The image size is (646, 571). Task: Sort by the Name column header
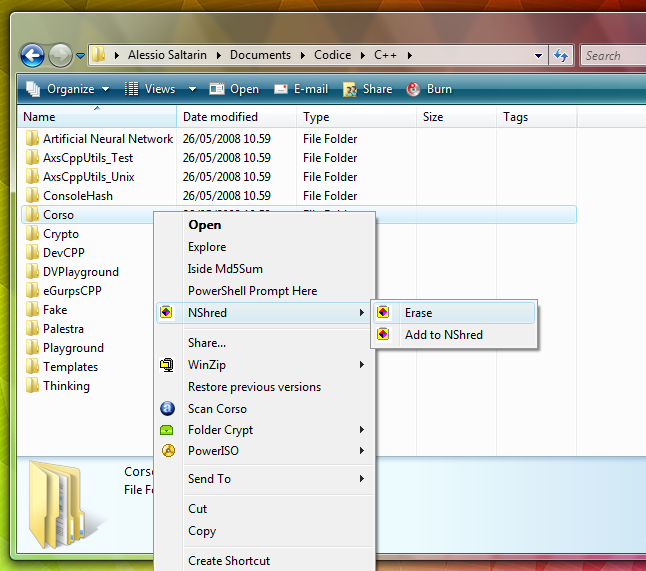[97, 117]
